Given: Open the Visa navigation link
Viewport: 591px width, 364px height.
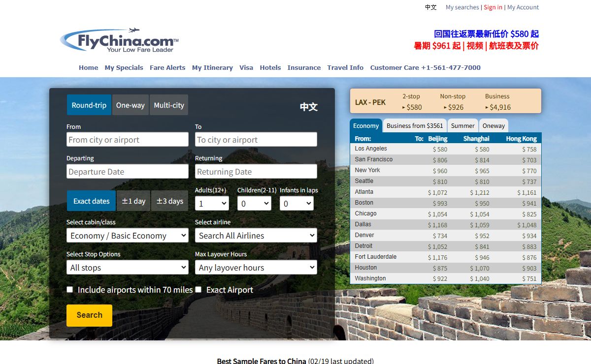Looking at the screenshot, I should pos(246,68).
